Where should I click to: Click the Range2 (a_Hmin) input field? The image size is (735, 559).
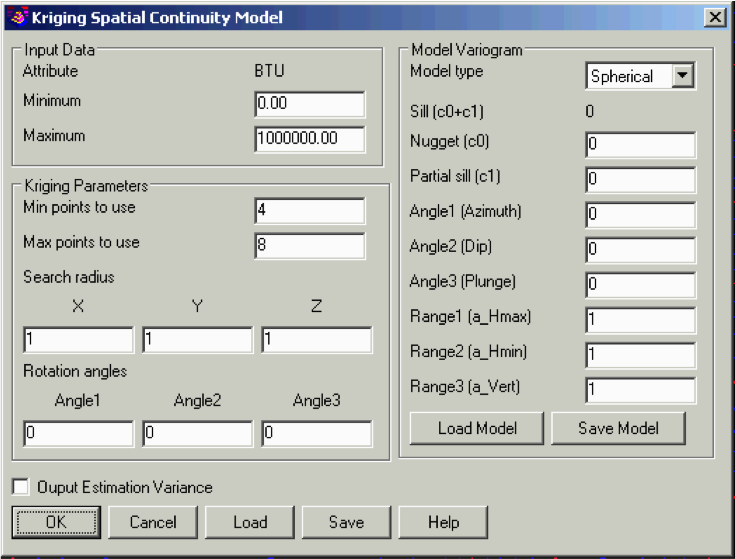[640, 356]
